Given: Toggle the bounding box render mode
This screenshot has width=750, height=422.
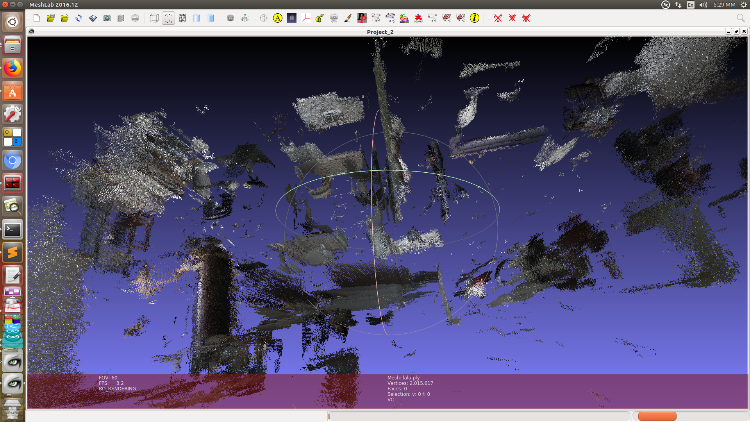Looking at the screenshot, I should coord(154,18).
